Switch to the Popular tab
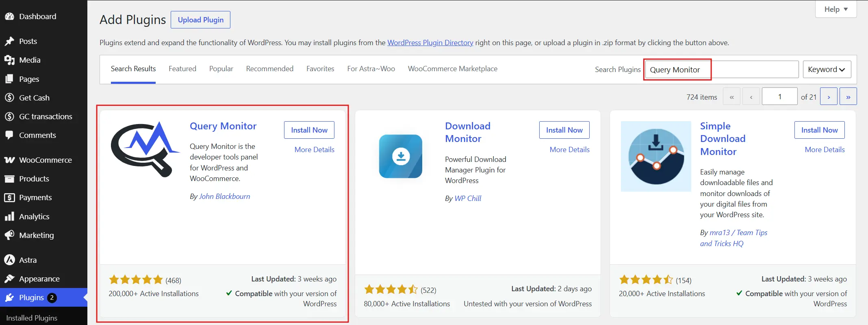The width and height of the screenshot is (868, 325). (x=221, y=69)
